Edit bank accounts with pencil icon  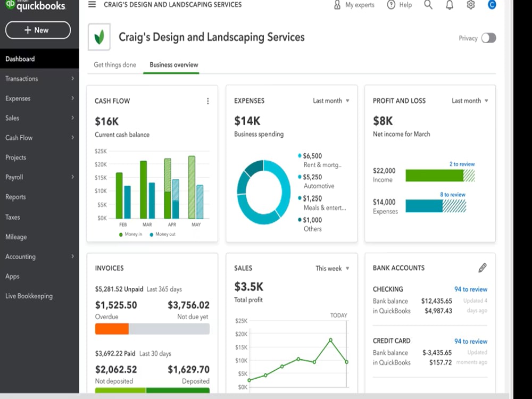point(483,268)
